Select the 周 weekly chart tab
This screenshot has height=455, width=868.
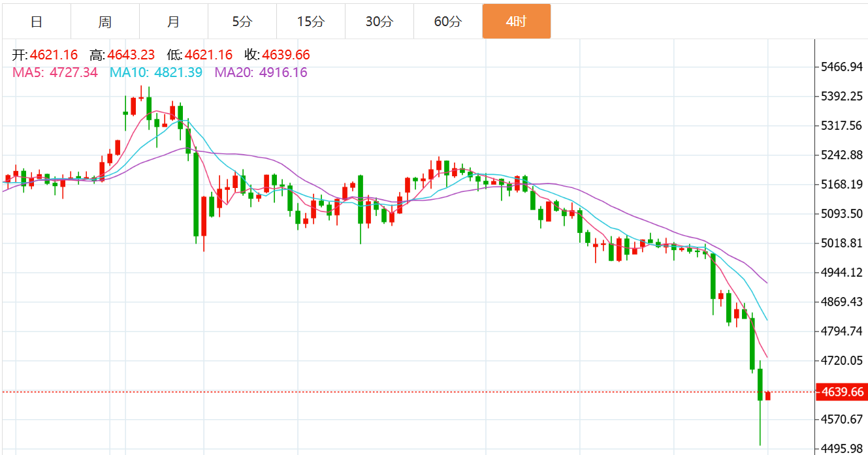tap(105, 22)
